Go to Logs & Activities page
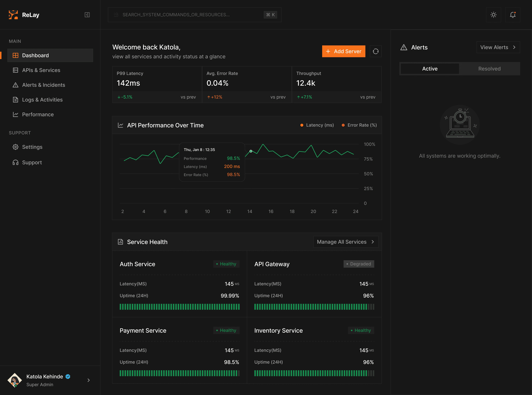This screenshot has width=532, height=395. 42,100
